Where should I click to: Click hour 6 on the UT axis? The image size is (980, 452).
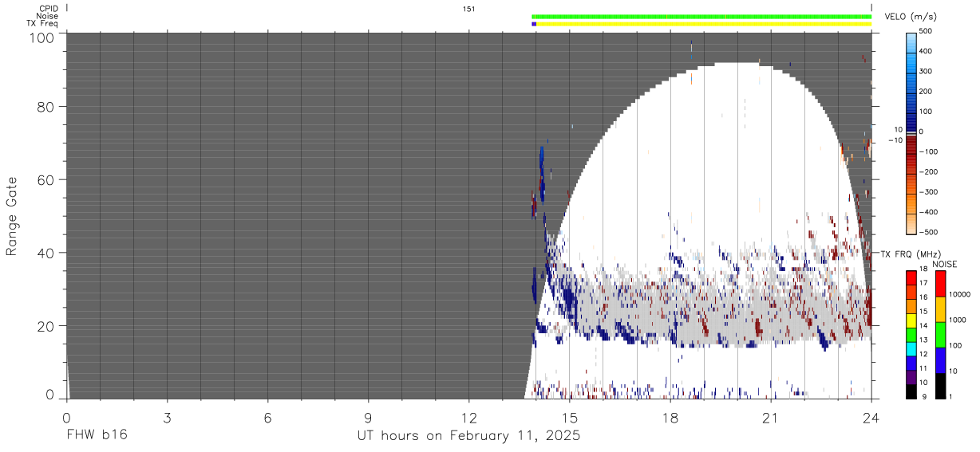(x=267, y=417)
